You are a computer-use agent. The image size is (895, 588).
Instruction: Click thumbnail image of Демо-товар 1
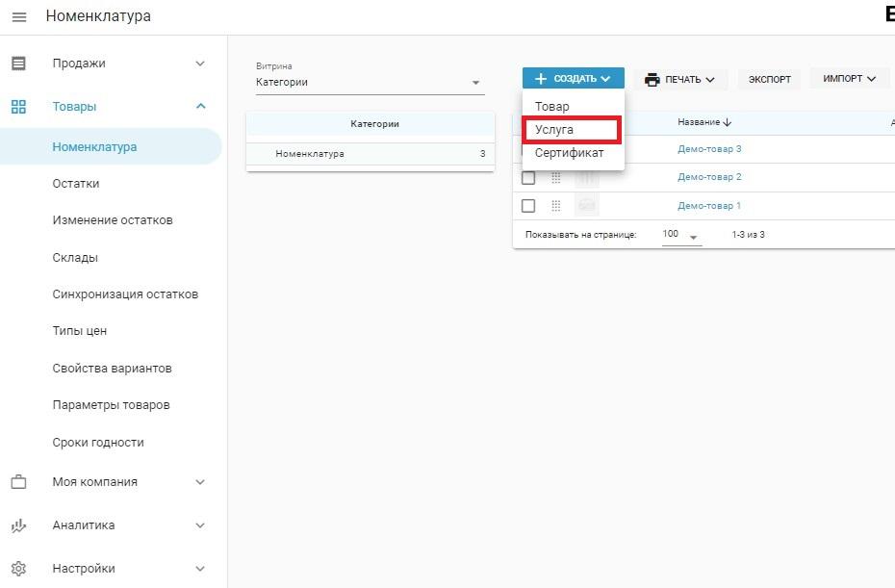587,206
